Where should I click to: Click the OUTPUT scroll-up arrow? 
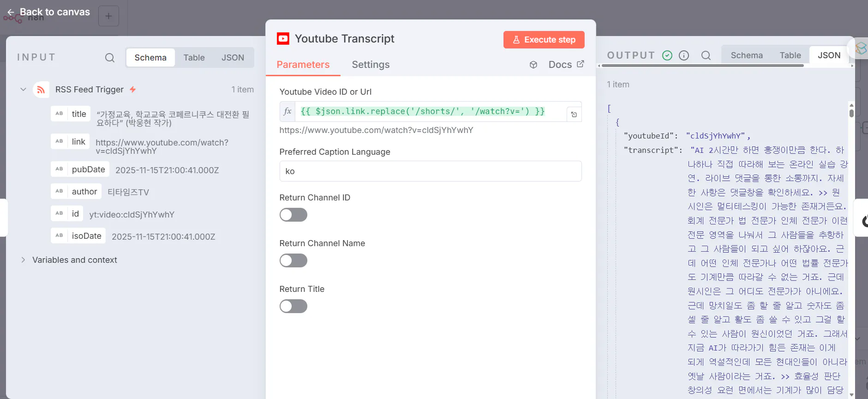pos(851,105)
